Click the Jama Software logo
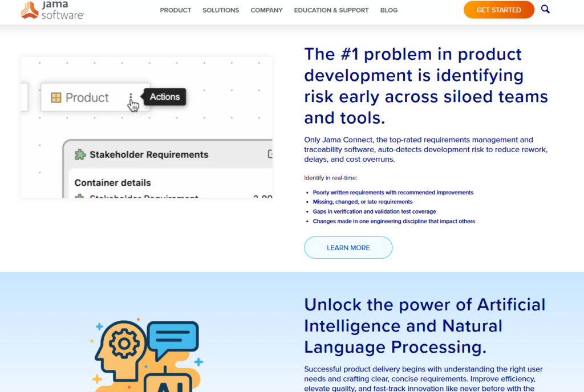Screen dimensions: 584x392 click(52, 10)
